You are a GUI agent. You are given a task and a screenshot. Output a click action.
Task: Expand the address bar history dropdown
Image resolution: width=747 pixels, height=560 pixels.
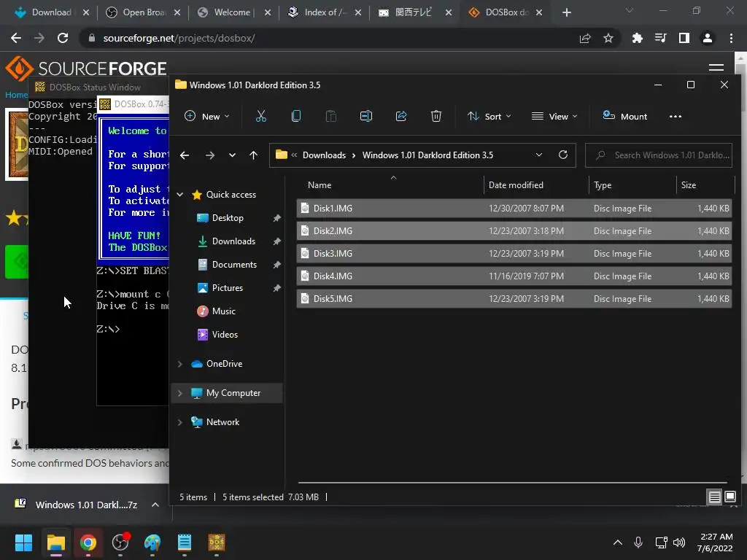[539, 155]
